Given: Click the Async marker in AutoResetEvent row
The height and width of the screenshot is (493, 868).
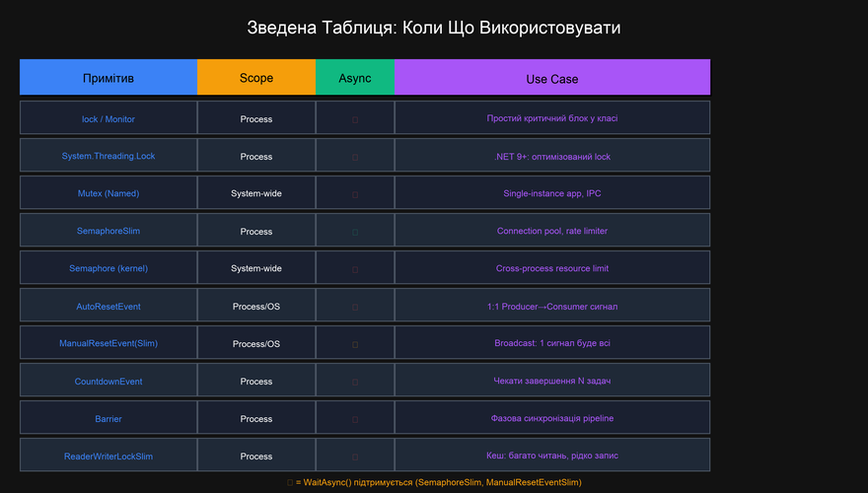Looking at the screenshot, I should (355, 307).
